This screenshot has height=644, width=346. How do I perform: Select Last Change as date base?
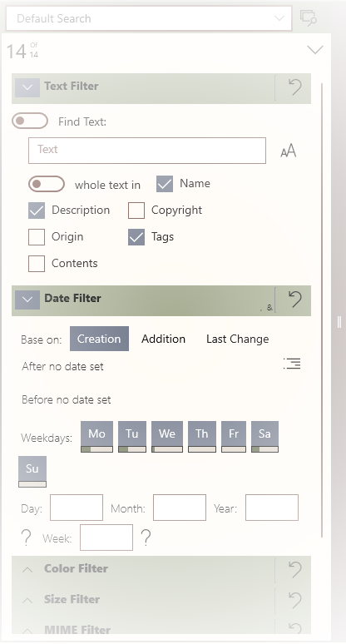click(238, 339)
